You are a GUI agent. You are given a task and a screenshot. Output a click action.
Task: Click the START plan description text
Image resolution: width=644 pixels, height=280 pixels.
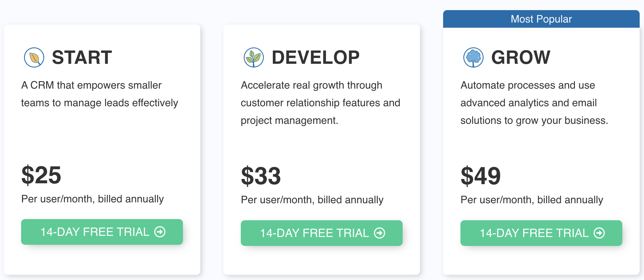tap(99, 94)
